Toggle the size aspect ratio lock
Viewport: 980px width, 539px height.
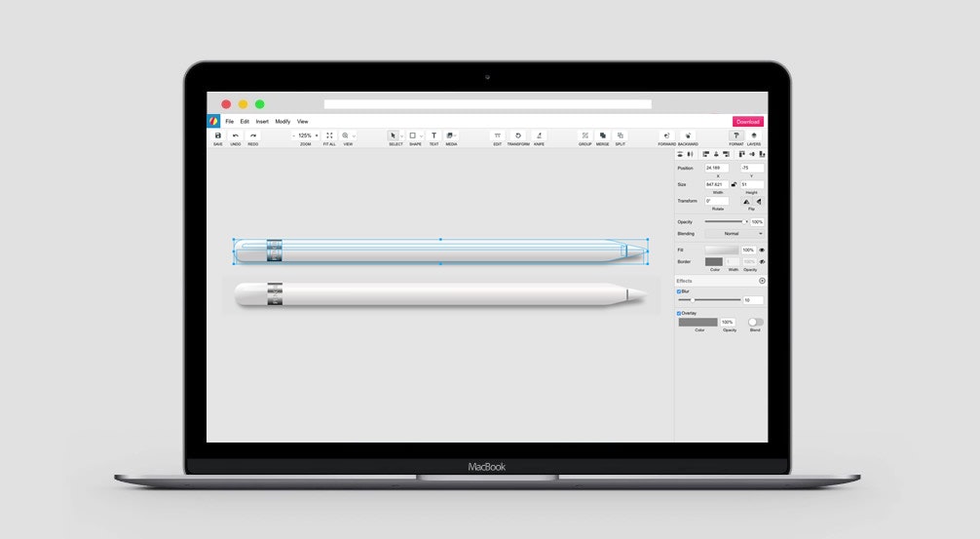[x=734, y=184]
